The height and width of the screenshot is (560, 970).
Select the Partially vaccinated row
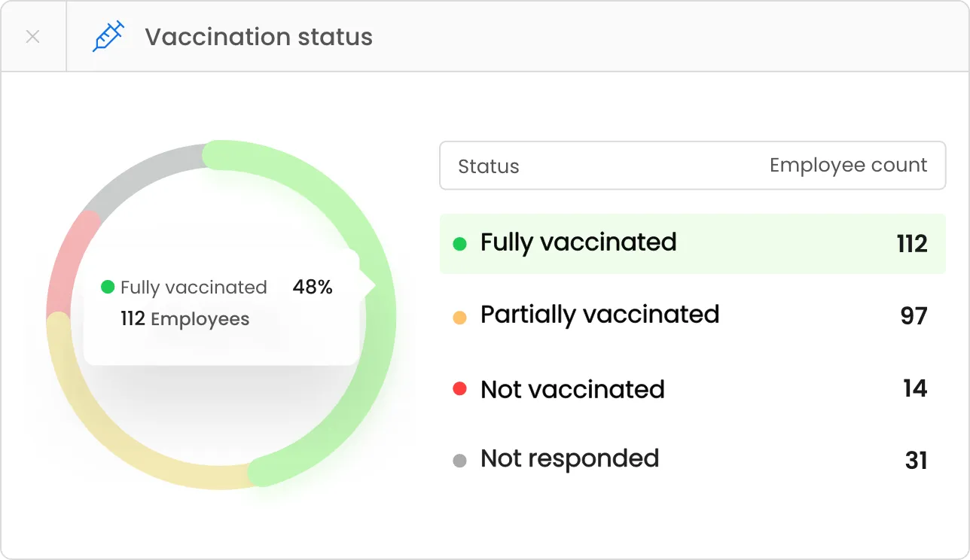pyautogui.click(x=692, y=315)
